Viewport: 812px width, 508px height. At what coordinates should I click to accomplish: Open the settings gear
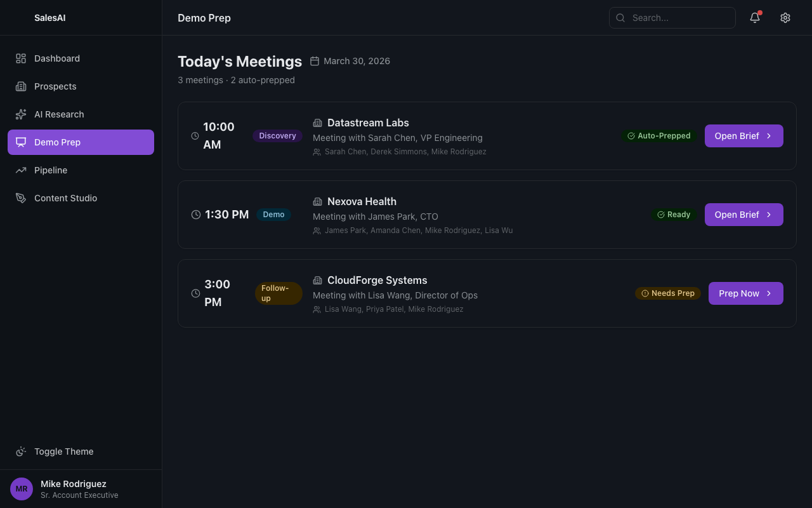tap(785, 18)
